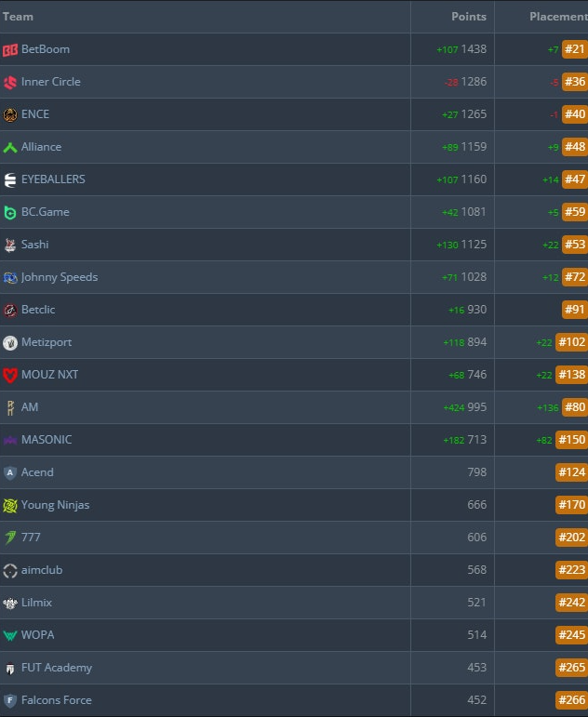Open the Sashi team page link
The height and width of the screenshot is (717, 588).
pyautogui.click(x=34, y=245)
